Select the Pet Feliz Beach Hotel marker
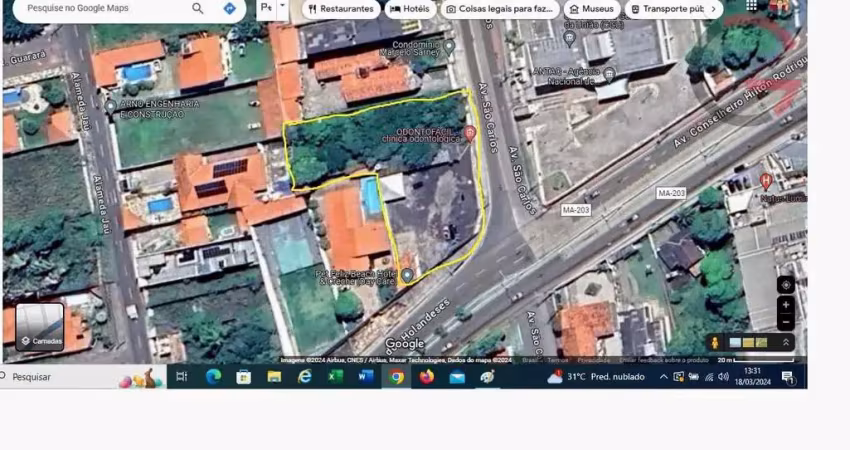Screen dimensions: 850x450 click(407, 275)
